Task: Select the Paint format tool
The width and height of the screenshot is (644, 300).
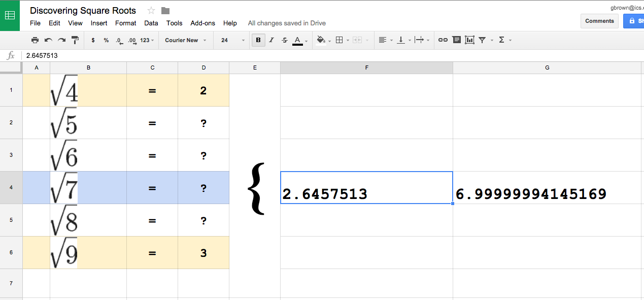Action: click(x=75, y=40)
